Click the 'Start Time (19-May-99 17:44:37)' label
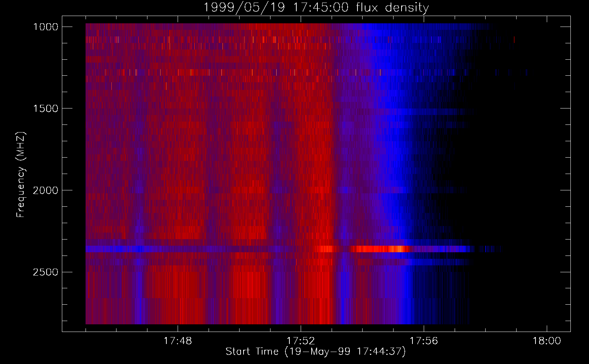589x364 pixels. click(316, 352)
